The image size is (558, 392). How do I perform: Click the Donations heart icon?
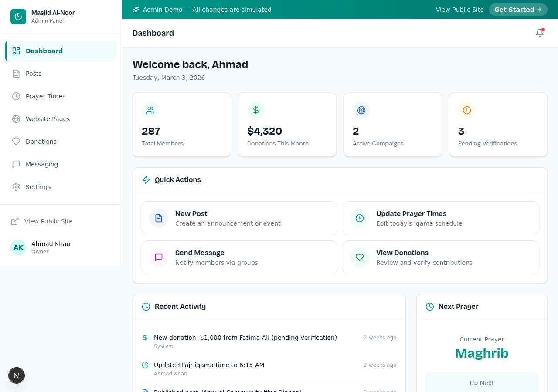(x=16, y=142)
